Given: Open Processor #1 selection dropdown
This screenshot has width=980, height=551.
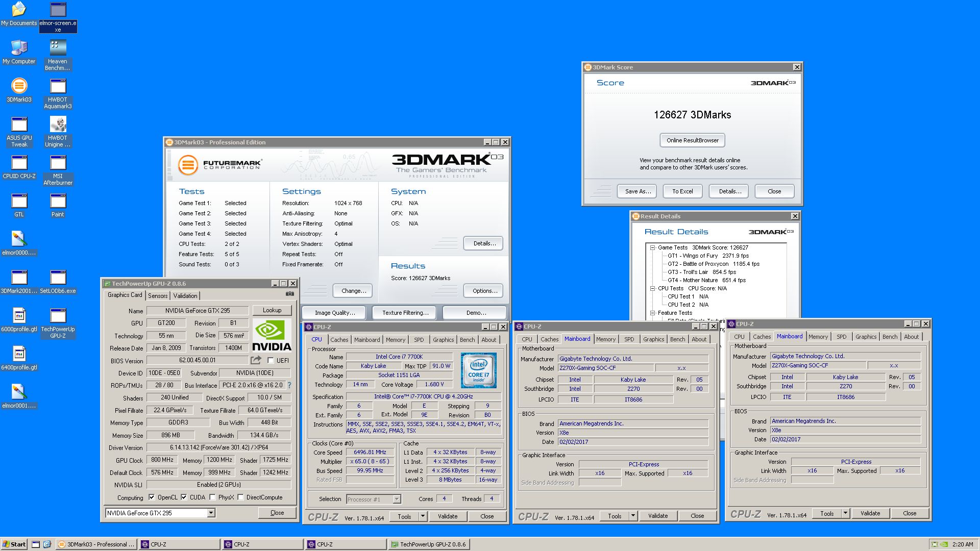Looking at the screenshot, I should (x=397, y=499).
